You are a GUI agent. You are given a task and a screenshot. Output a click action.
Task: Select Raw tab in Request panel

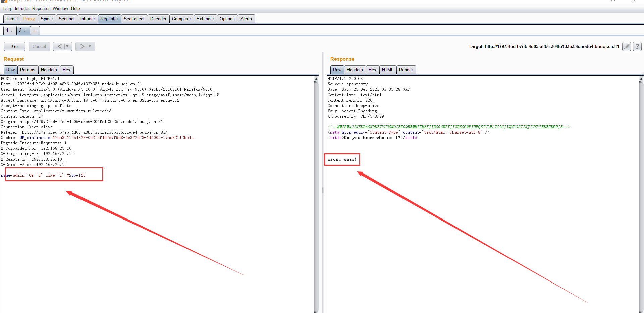10,70
